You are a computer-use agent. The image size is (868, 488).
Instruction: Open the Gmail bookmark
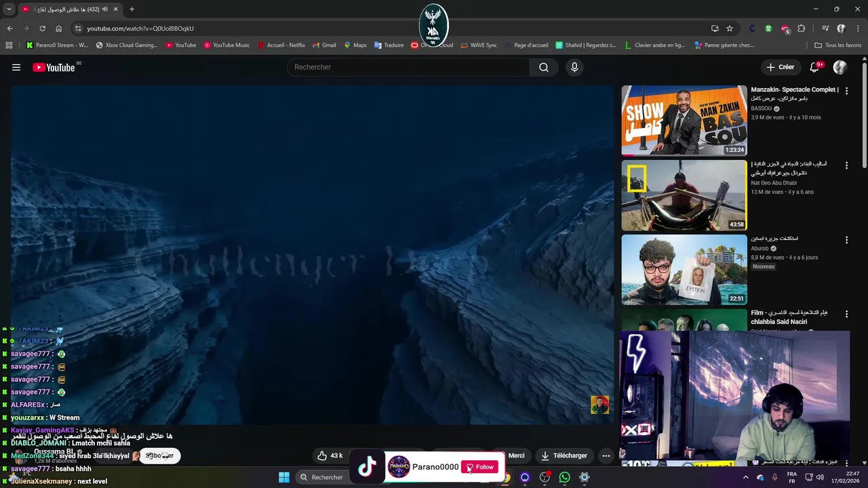324,45
